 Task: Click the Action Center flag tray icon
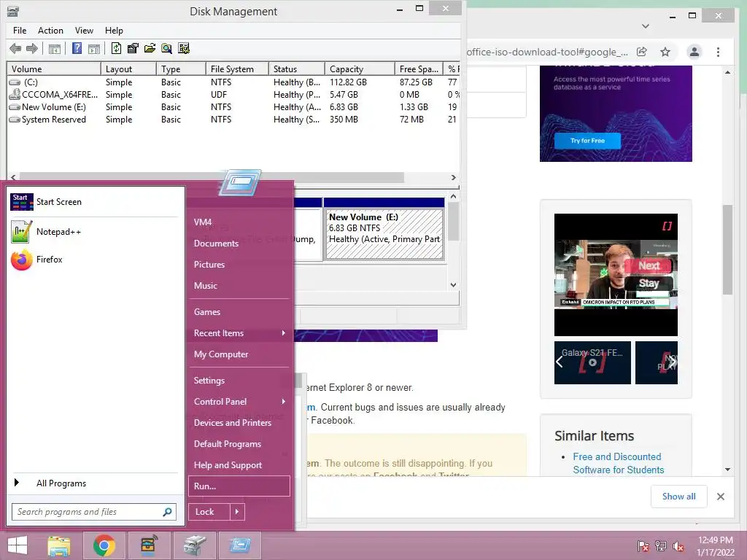[643, 545]
